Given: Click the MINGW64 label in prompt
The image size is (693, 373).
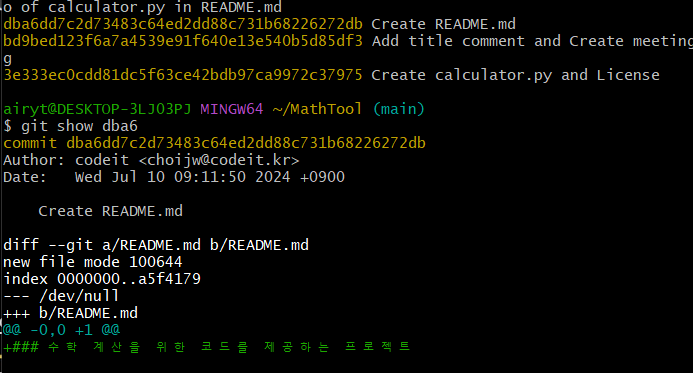Looking at the screenshot, I should [x=232, y=109].
